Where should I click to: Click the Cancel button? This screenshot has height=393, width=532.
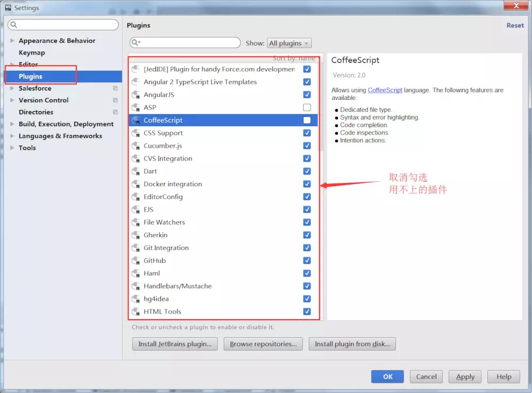click(426, 377)
